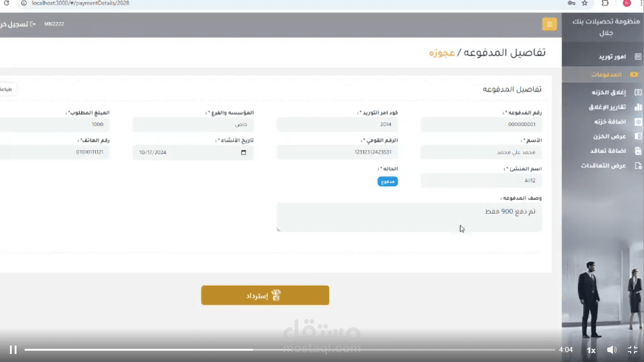Click the امور توريد list icon

pos(638,57)
